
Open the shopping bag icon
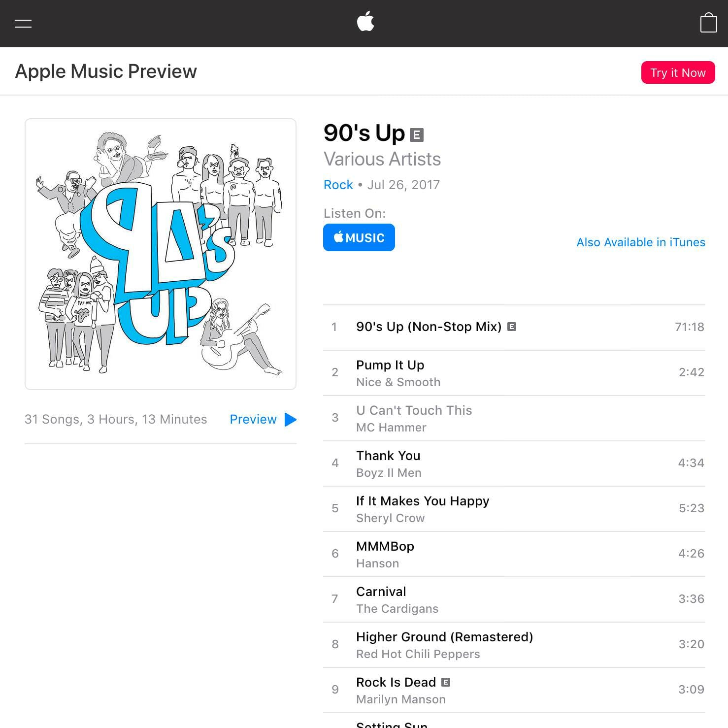(708, 23)
